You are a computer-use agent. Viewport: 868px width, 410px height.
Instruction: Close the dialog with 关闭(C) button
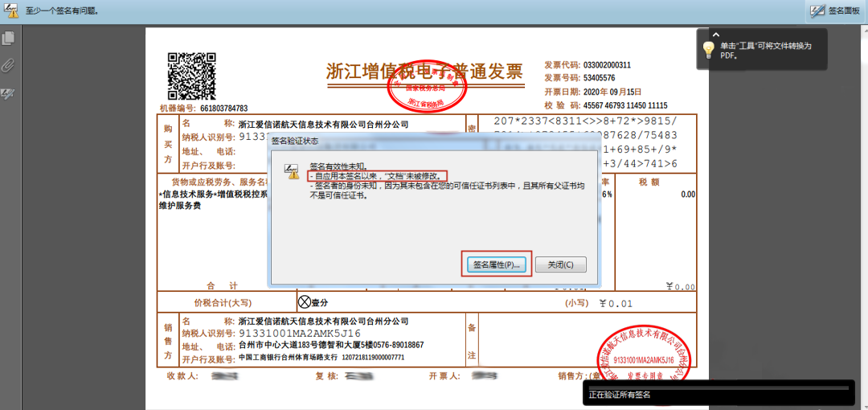pos(560,264)
